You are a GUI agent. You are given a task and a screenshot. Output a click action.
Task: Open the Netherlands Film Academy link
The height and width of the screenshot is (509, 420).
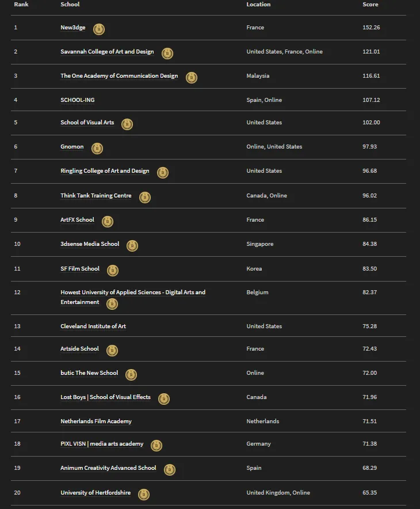[96, 421]
